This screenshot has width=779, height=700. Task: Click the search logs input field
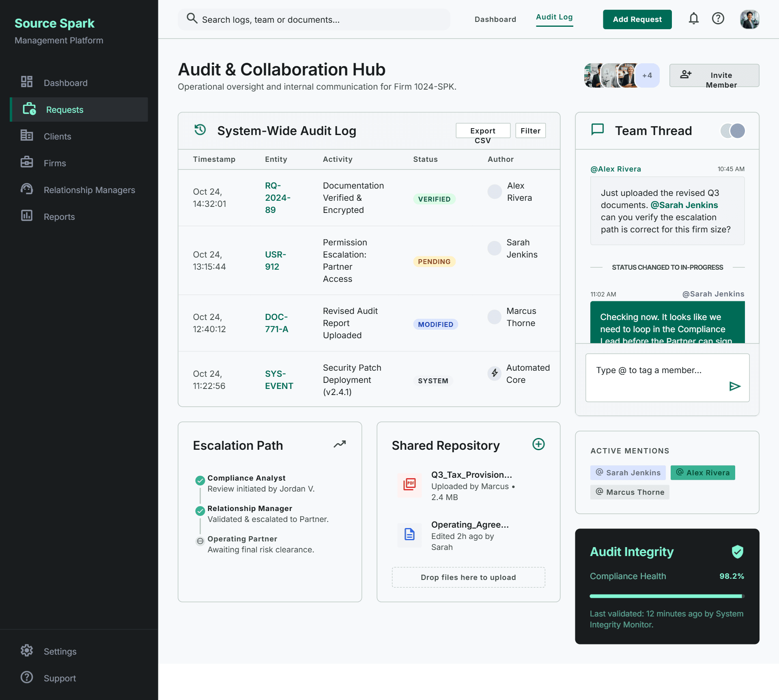(314, 19)
